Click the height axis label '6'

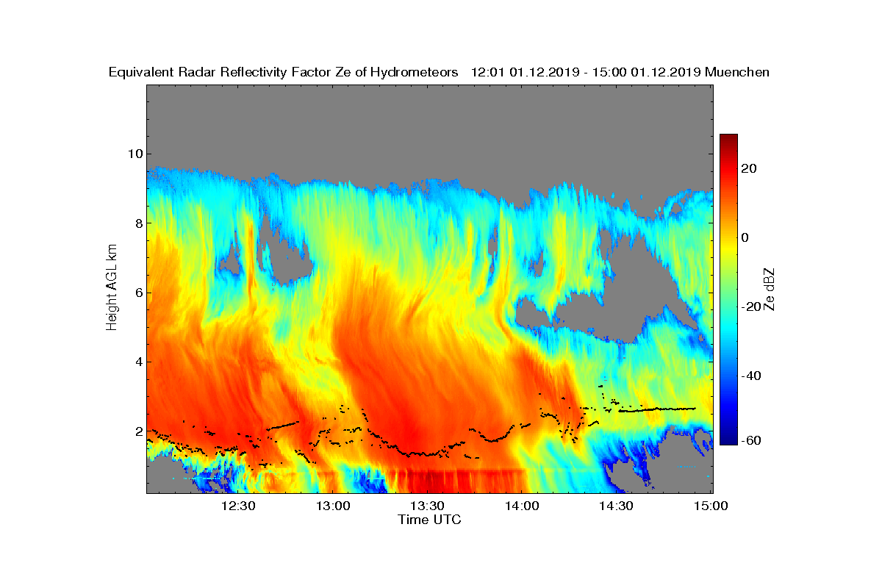[x=138, y=293]
